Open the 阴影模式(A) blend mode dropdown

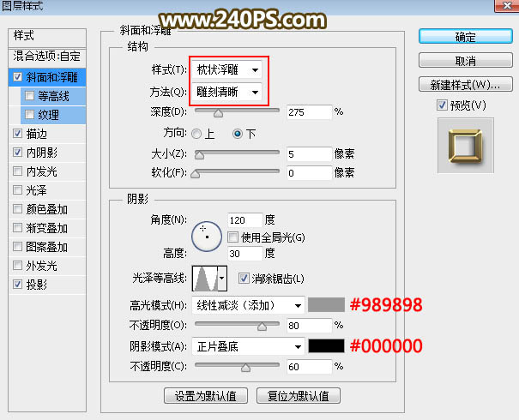pyautogui.click(x=248, y=346)
